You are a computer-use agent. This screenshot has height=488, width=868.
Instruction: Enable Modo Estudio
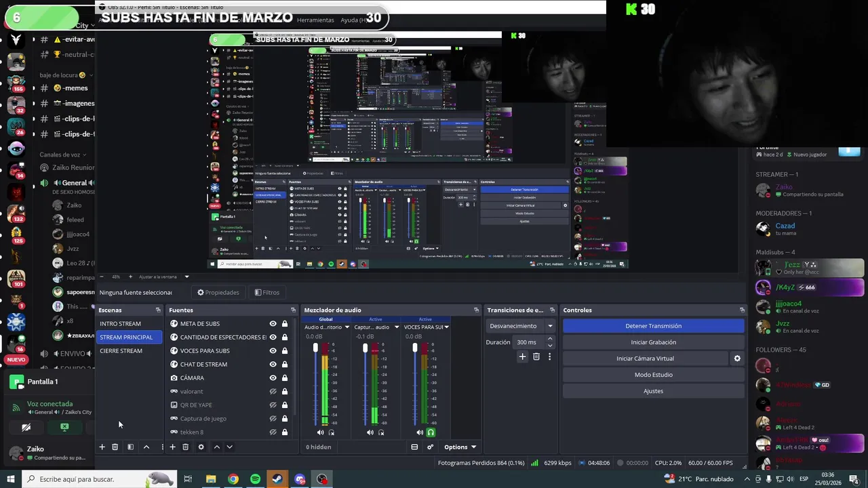tap(654, 375)
